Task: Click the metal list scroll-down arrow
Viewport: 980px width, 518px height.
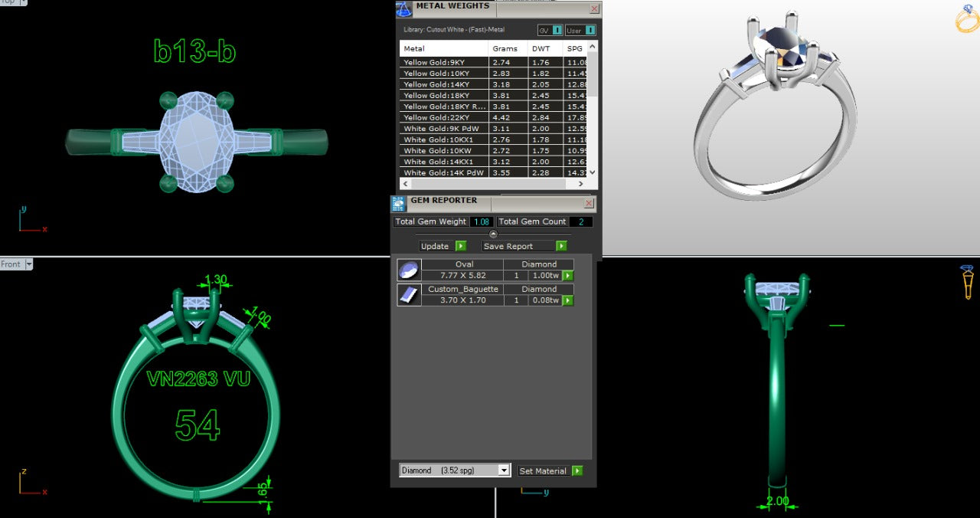Action: [592, 173]
